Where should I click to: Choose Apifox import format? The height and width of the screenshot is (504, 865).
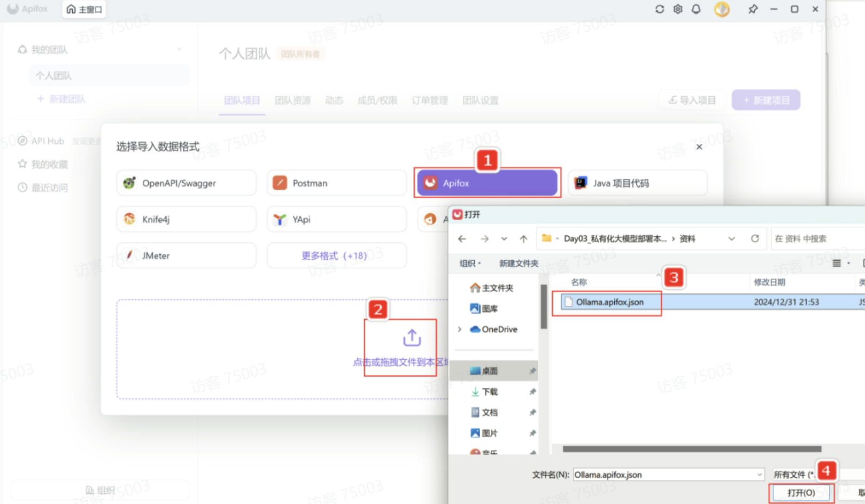(x=488, y=183)
